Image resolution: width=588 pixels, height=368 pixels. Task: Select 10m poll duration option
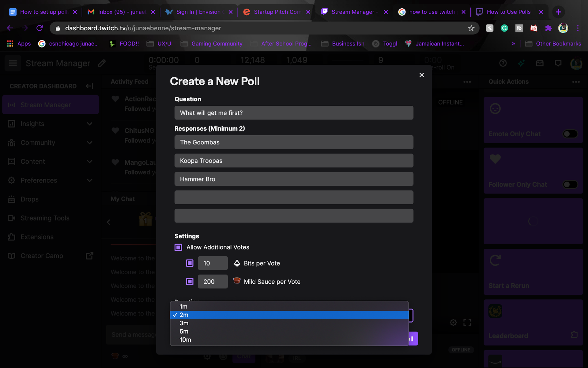point(185,339)
